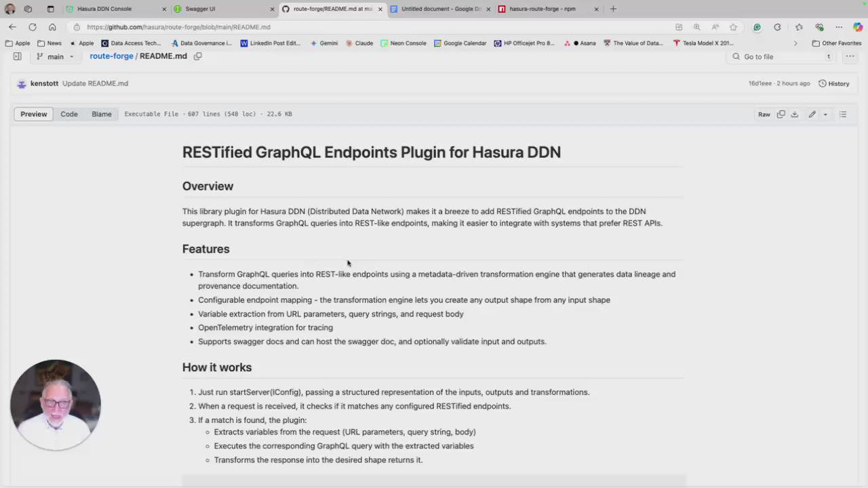Open the README outline icon
This screenshot has width=868, height=488.
click(843, 115)
